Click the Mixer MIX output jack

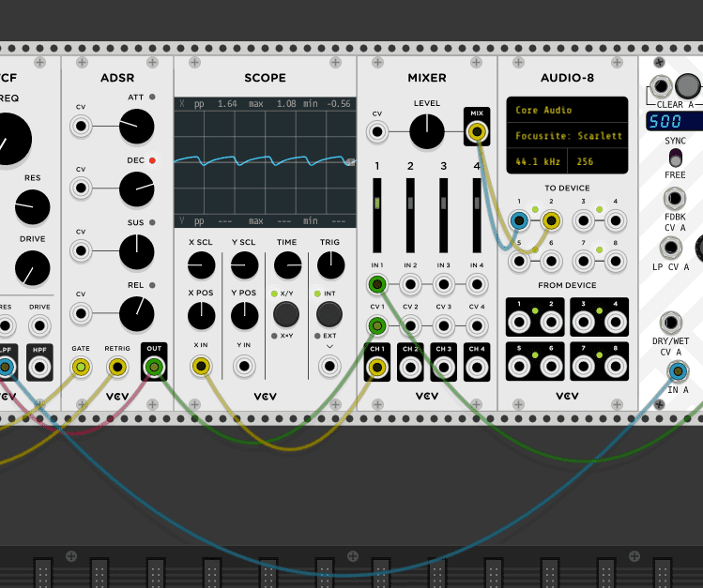pyautogui.click(x=477, y=131)
